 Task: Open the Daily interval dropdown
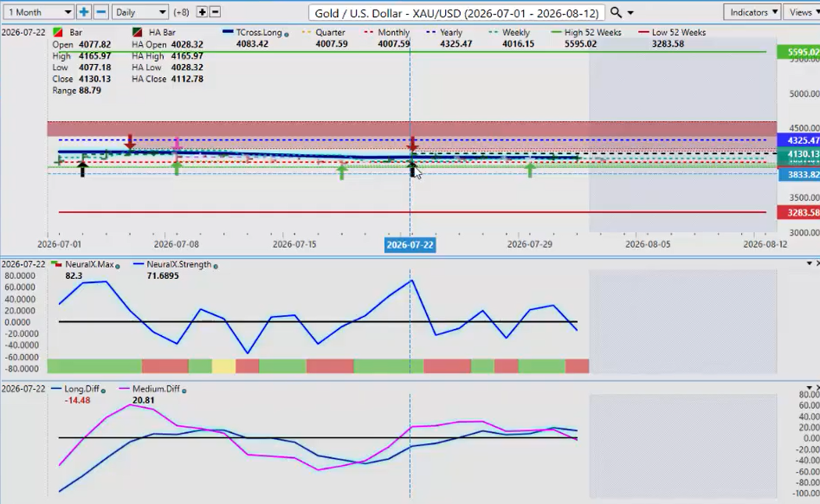(x=139, y=12)
